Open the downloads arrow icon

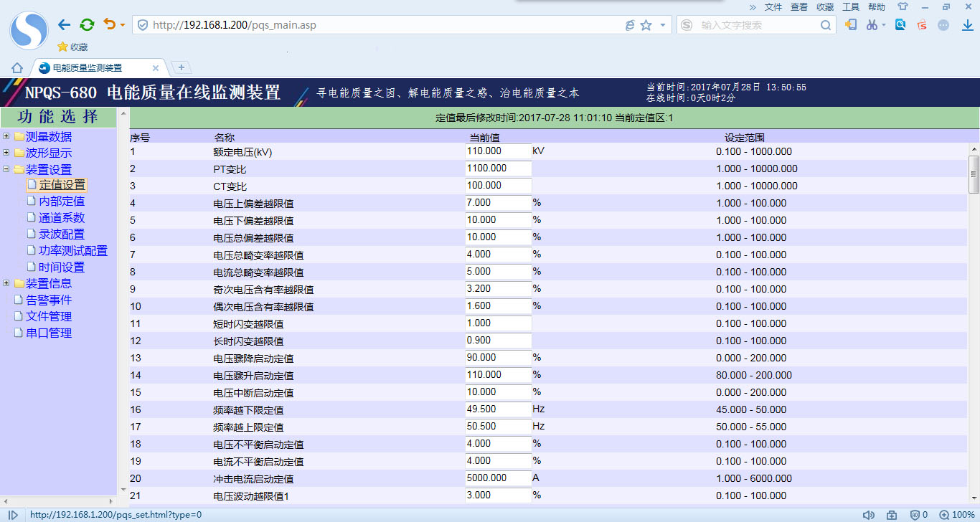click(x=967, y=24)
